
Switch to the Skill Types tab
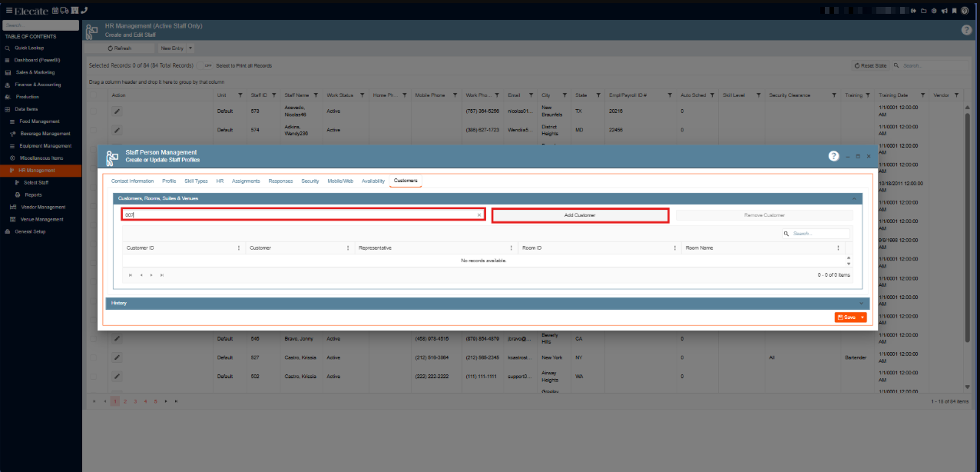point(196,181)
